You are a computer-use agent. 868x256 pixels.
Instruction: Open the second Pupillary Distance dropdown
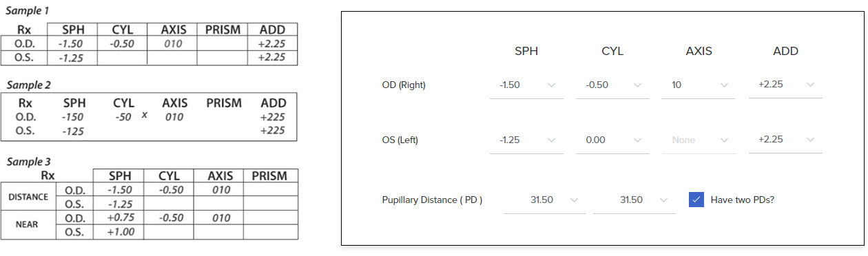(x=634, y=200)
